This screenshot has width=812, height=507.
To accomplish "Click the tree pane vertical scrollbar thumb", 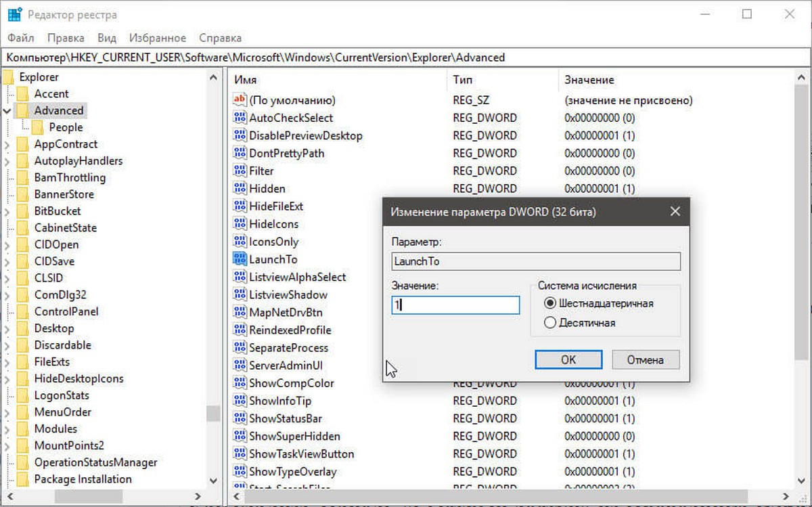I will tap(213, 413).
